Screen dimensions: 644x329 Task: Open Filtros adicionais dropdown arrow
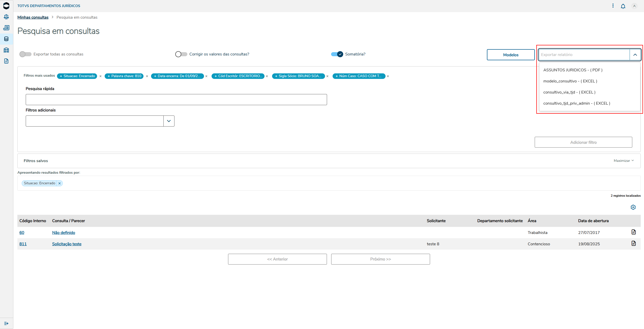[169, 121]
